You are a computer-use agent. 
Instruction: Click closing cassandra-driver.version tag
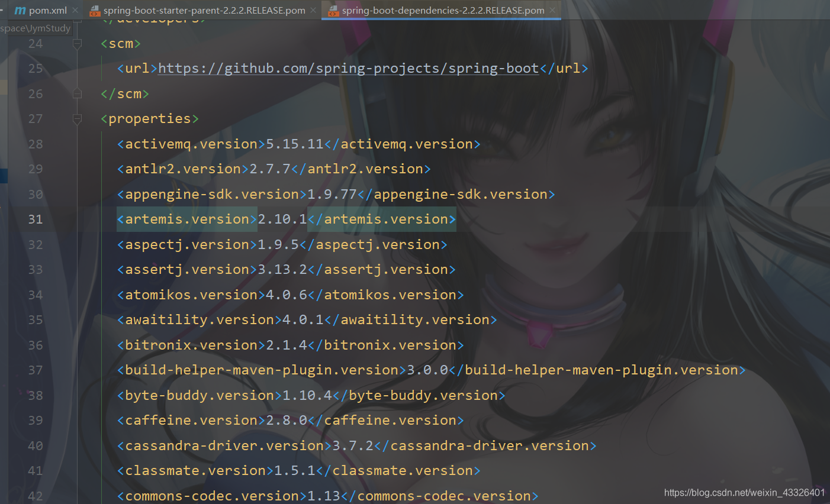click(x=485, y=446)
